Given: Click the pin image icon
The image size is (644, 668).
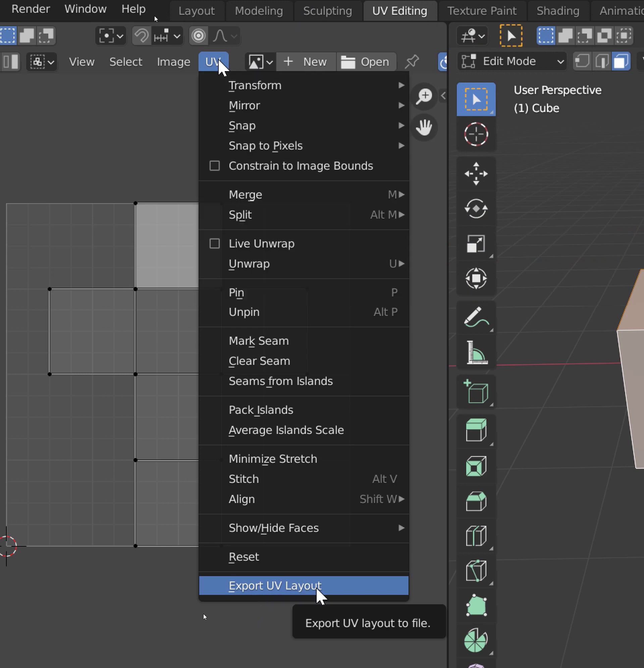Looking at the screenshot, I should tap(412, 62).
